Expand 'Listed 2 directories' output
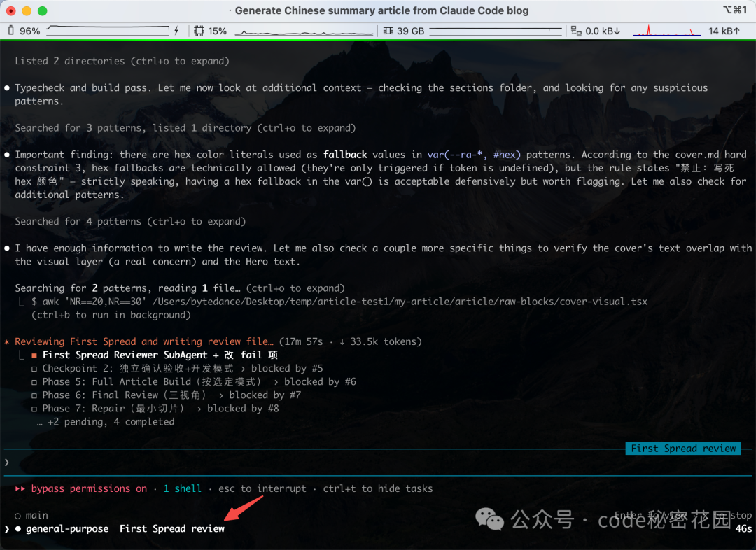The image size is (756, 550). pos(122,61)
